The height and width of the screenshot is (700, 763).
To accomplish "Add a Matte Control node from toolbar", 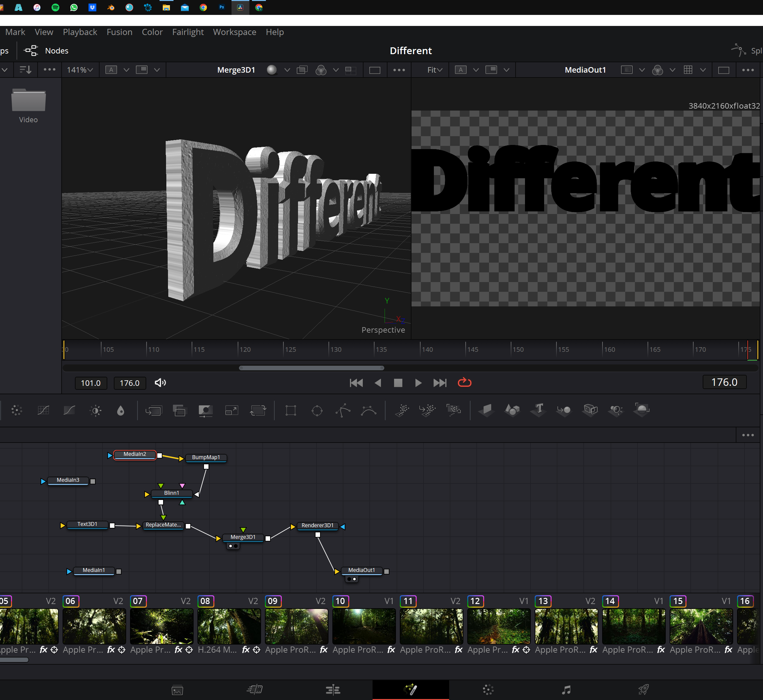I will [206, 410].
